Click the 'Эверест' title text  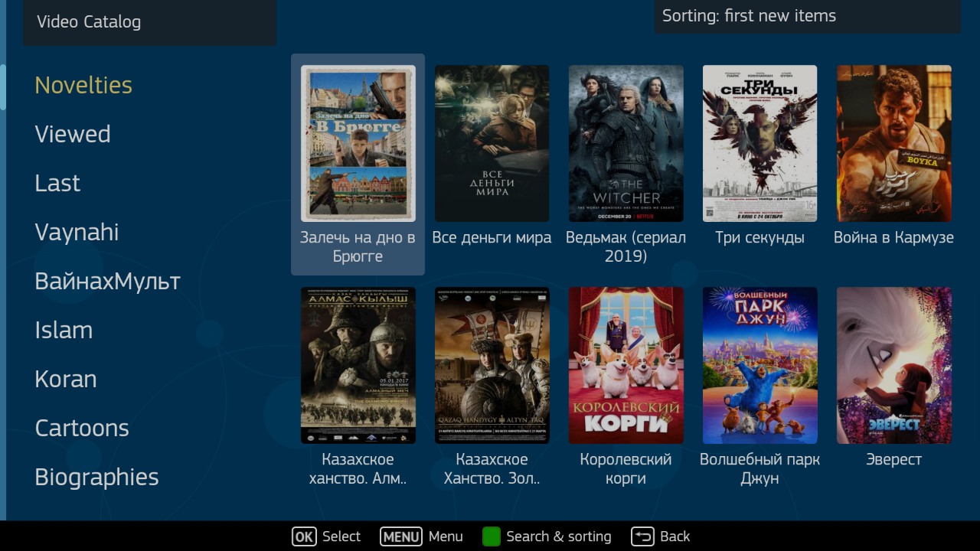pos(894,460)
